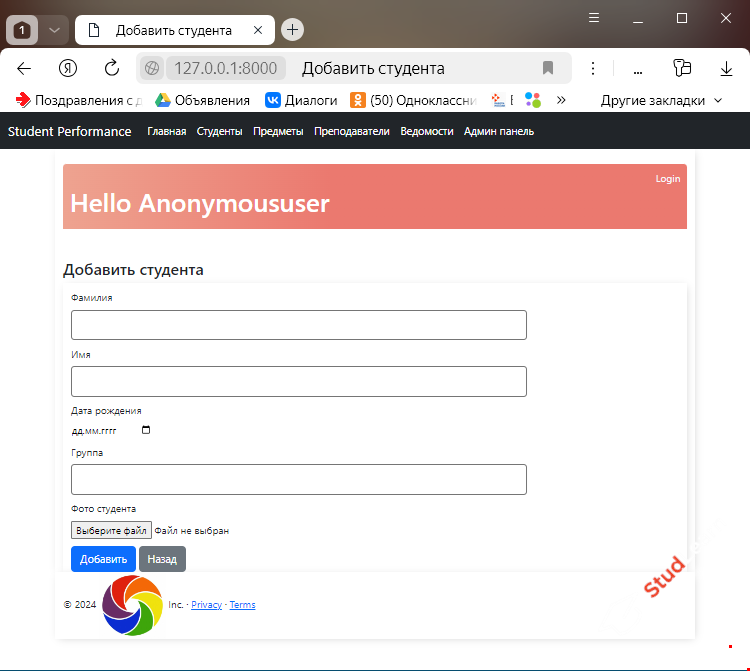Open the VK Диалоги bookmark
Image resolution: width=750 pixels, height=671 pixels.
click(301, 100)
